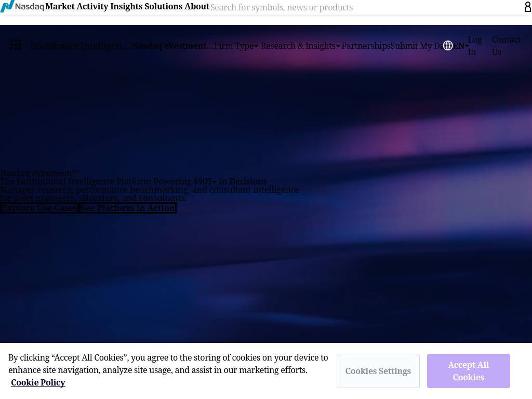Click Explore Use Cases button
Screen dimensions: 532x399
39,208
